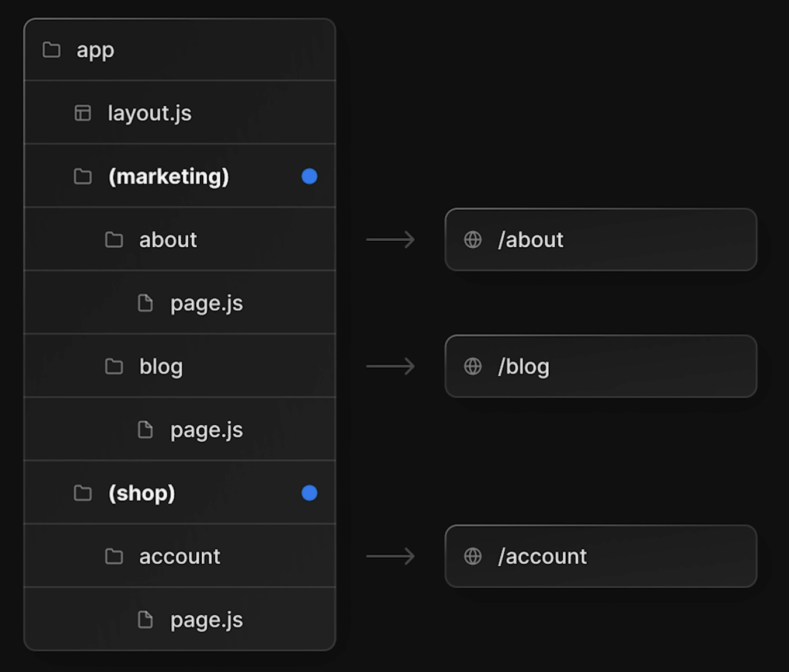
Task: Click the page.js file icon under blog
Action: (145, 430)
